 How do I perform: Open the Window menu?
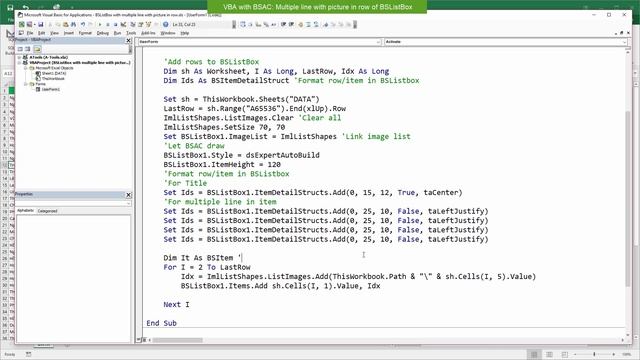coord(168,33)
